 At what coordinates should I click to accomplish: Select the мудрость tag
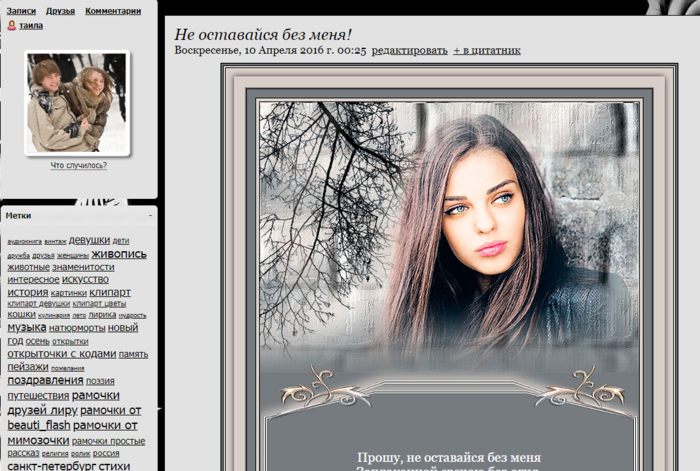(133, 316)
